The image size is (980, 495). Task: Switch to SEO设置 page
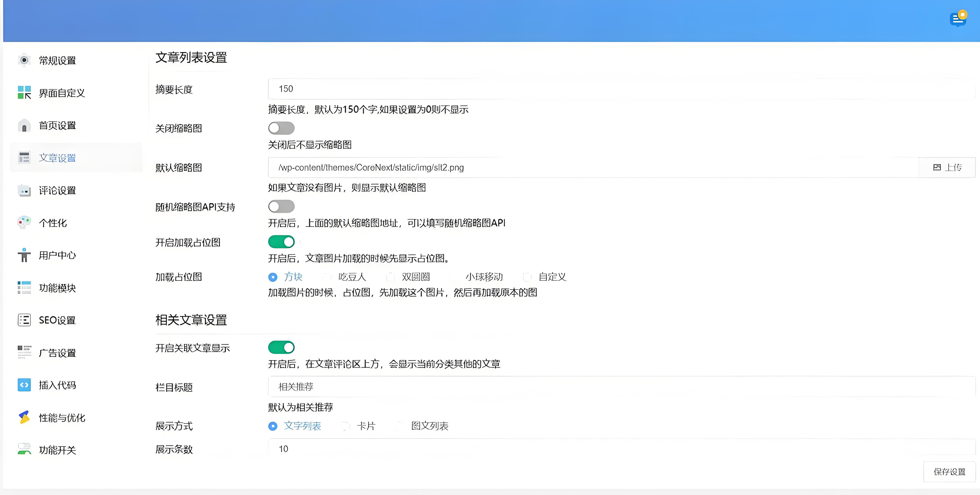pos(57,320)
